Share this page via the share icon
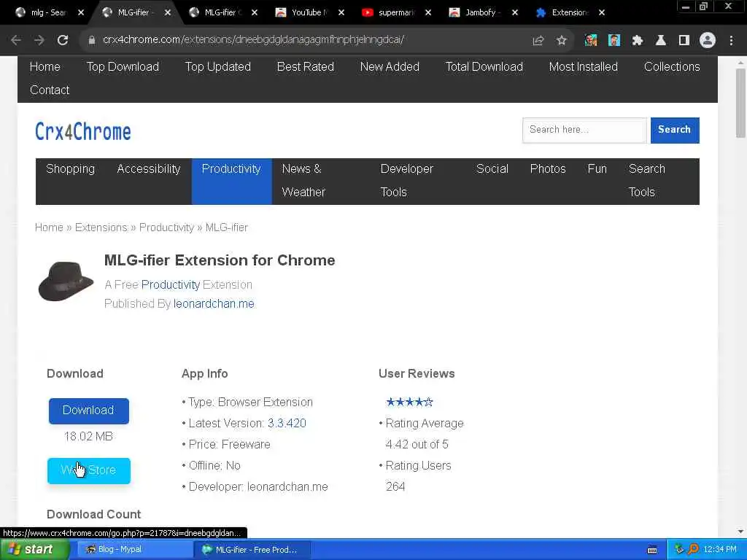The width and height of the screenshot is (747, 560). coord(538,41)
